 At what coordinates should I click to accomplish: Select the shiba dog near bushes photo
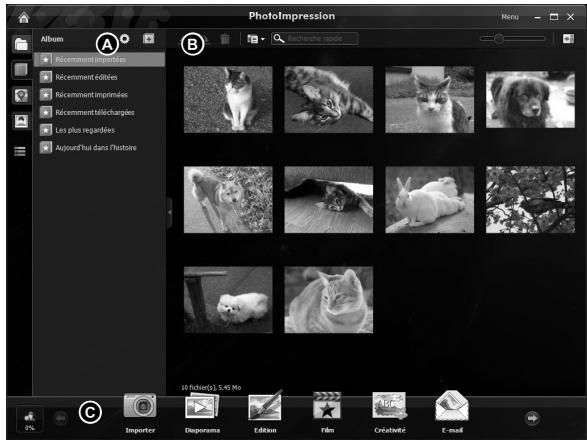pos(228,200)
